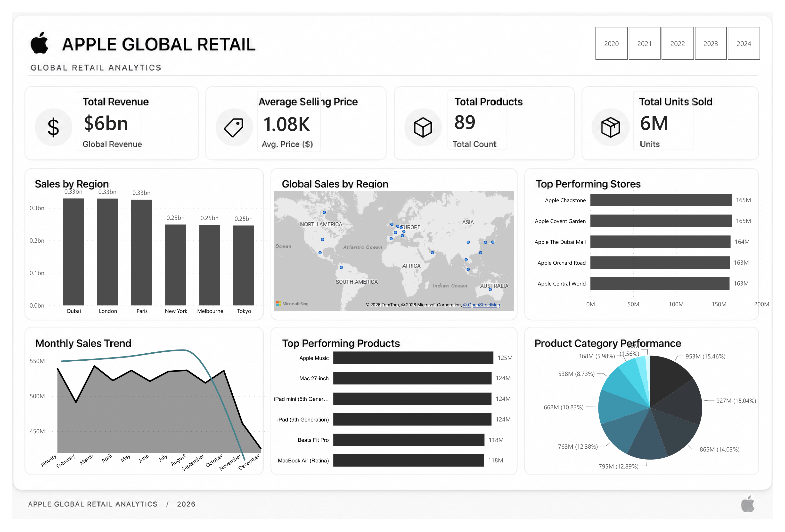Click the Tokyo sales bar
The image size is (785, 532).
[x=243, y=266]
